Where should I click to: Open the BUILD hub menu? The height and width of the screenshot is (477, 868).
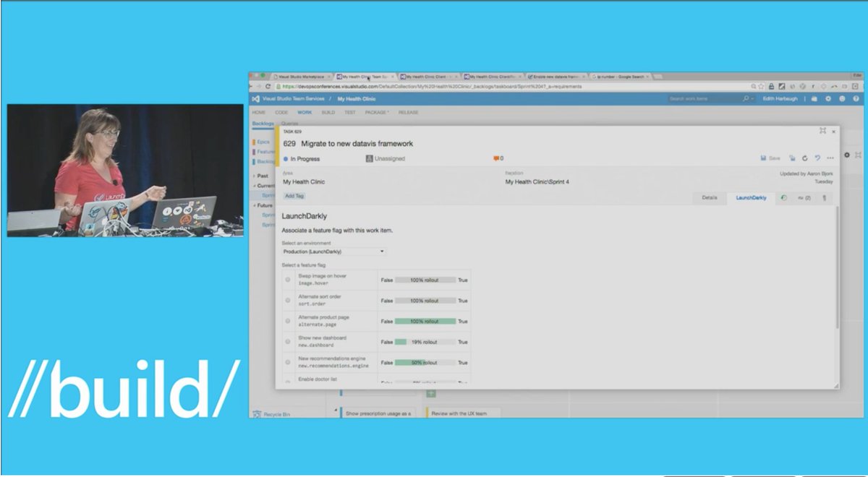328,113
